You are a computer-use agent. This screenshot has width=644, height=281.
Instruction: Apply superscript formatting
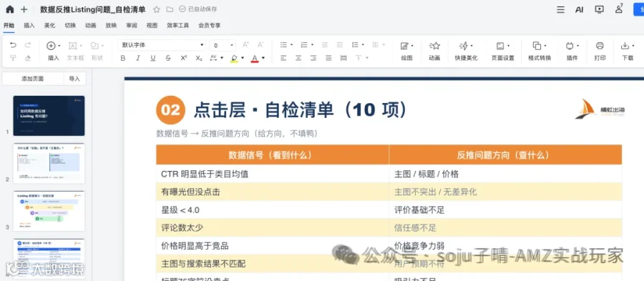pyautogui.click(x=184, y=58)
